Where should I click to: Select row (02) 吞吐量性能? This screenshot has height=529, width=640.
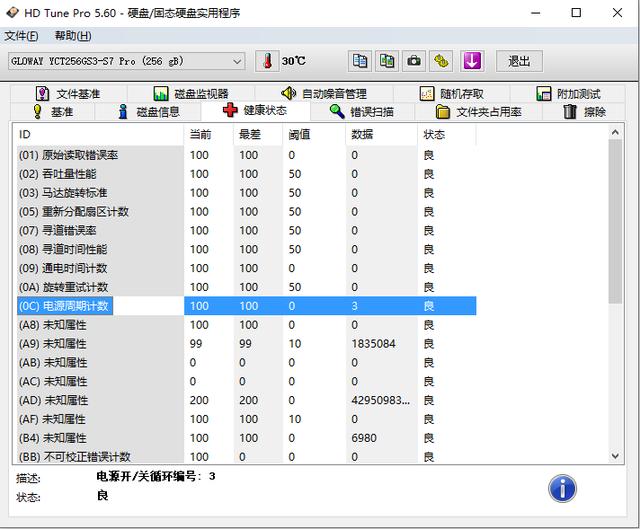[x=247, y=174]
